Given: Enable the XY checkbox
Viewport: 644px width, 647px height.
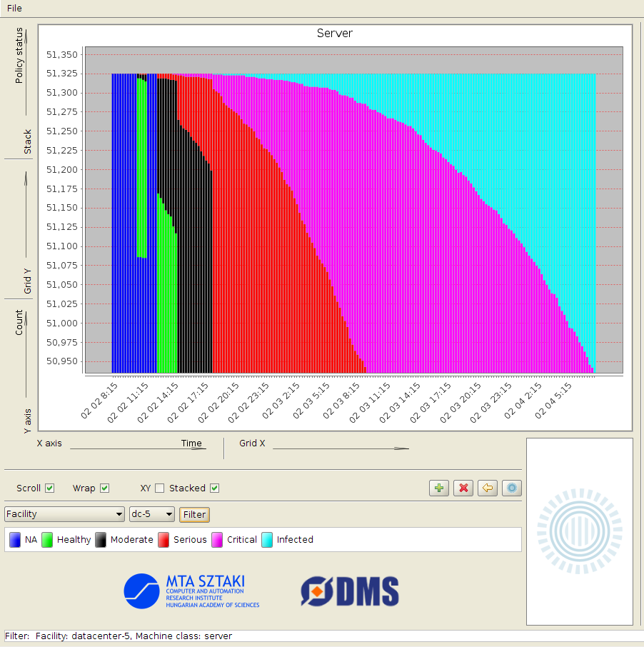Looking at the screenshot, I should 159,488.
